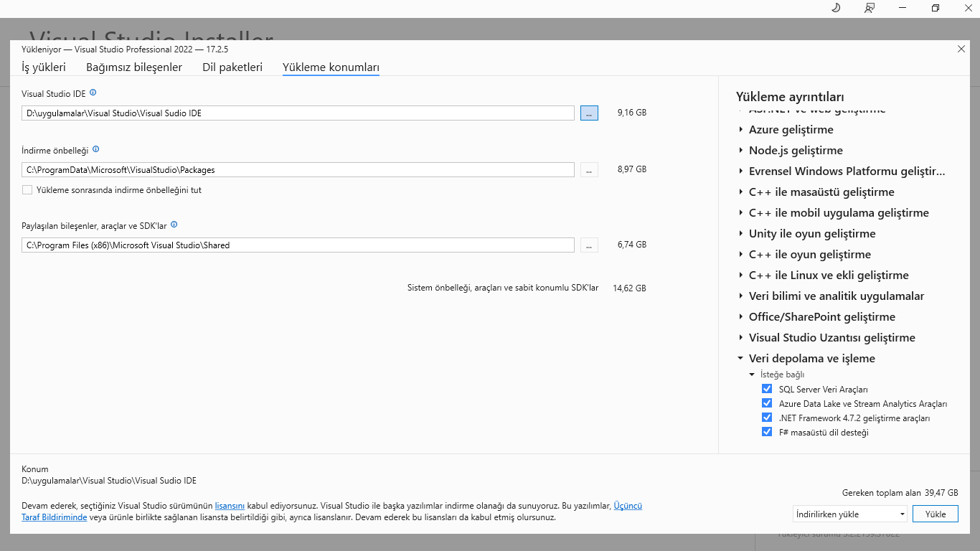Uncheck SQL Server Veri Araçları
Image resolution: width=980 pixels, height=551 pixels.
pos(767,389)
